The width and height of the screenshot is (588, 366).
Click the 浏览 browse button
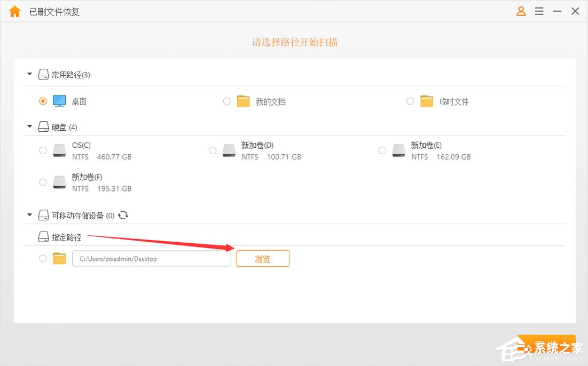[263, 258]
